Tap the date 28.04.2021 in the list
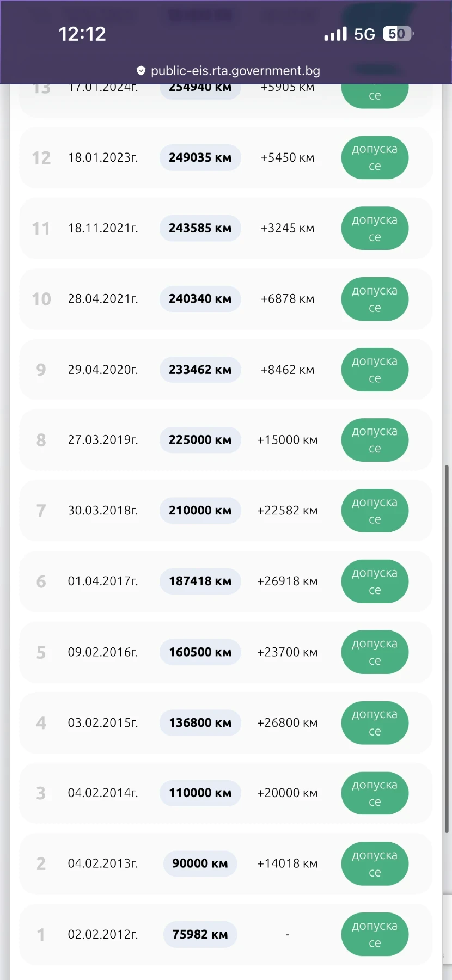Screen dimensions: 452x980 pos(103,299)
